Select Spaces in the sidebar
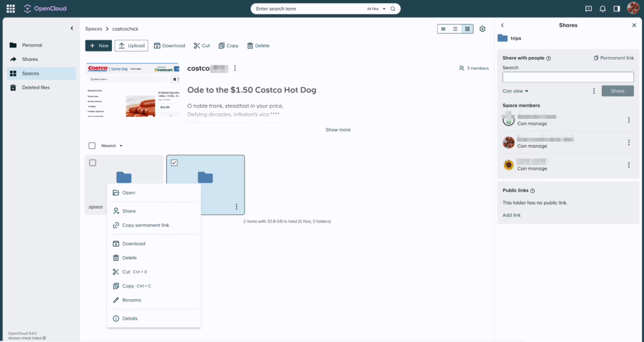The width and height of the screenshot is (644, 342). (x=41, y=74)
